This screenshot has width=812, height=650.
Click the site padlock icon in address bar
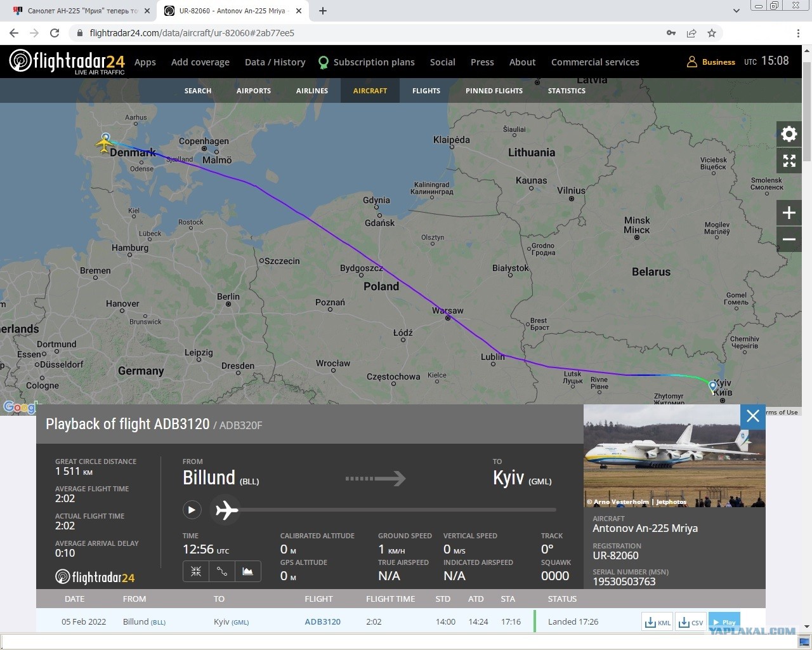coord(79,33)
